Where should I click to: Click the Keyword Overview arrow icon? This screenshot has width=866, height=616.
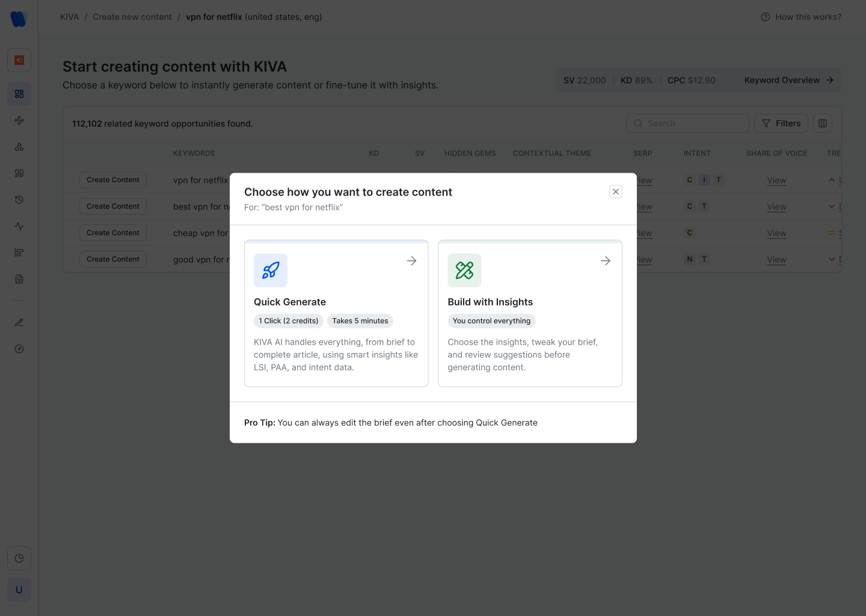point(830,80)
